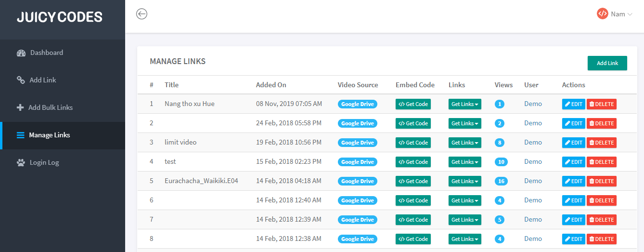The width and height of the screenshot is (644, 252).
Task: Go to Add Bulk Links page
Action: [x=63, y=108]
